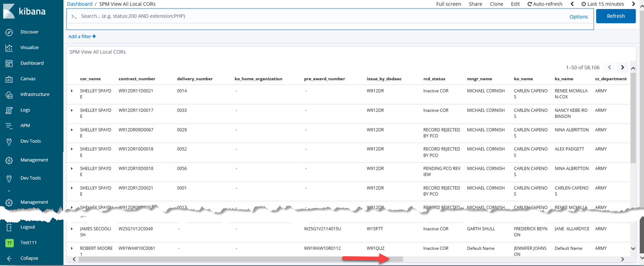The height and width of the screenshot is (266, 644).
Task: Open the Infrastructure app
Action: (34, 94)
